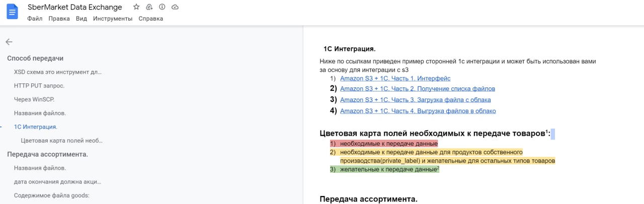
Task: Open link Часть 4. Выгрузка файлов в облако
Action: pyautogui.click(x=418, y=111)
